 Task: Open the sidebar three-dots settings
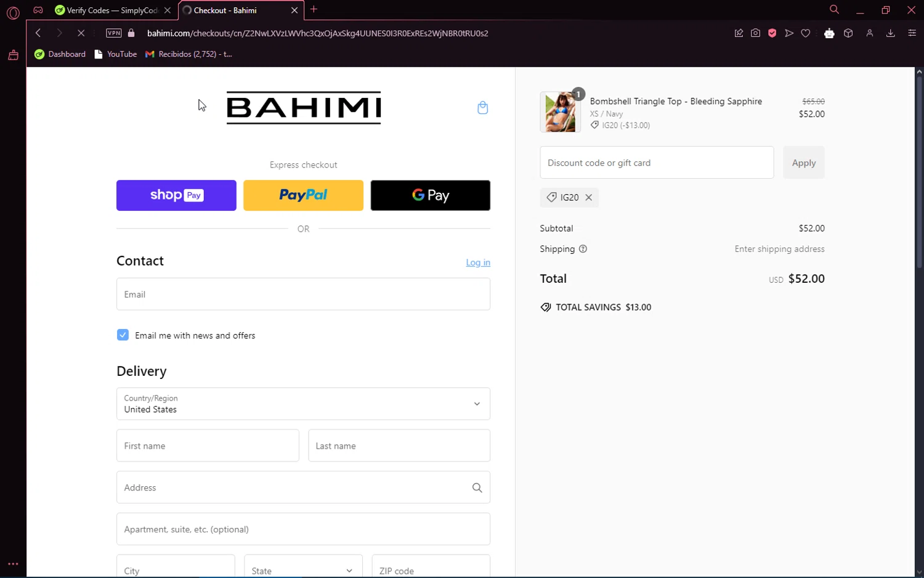click(x=13, y=564)
